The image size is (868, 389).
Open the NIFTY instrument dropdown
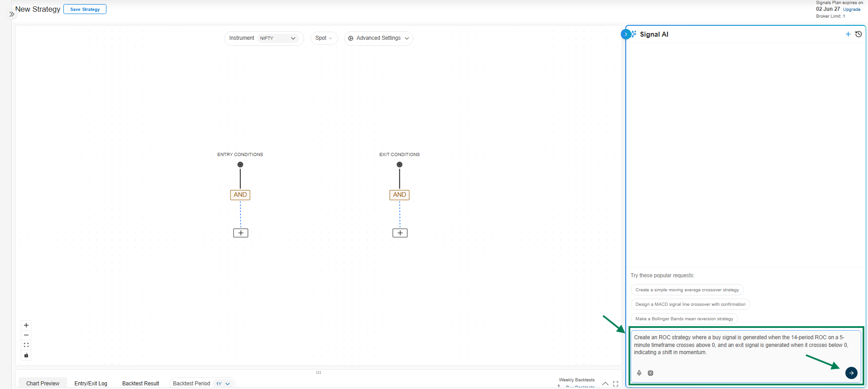click(x=278, y=38)
